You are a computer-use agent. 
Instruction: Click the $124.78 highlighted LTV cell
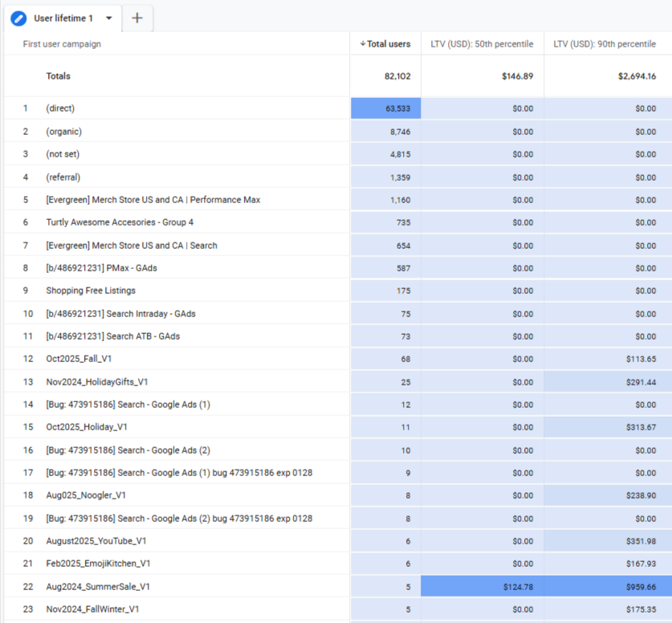tap(483, 587)
